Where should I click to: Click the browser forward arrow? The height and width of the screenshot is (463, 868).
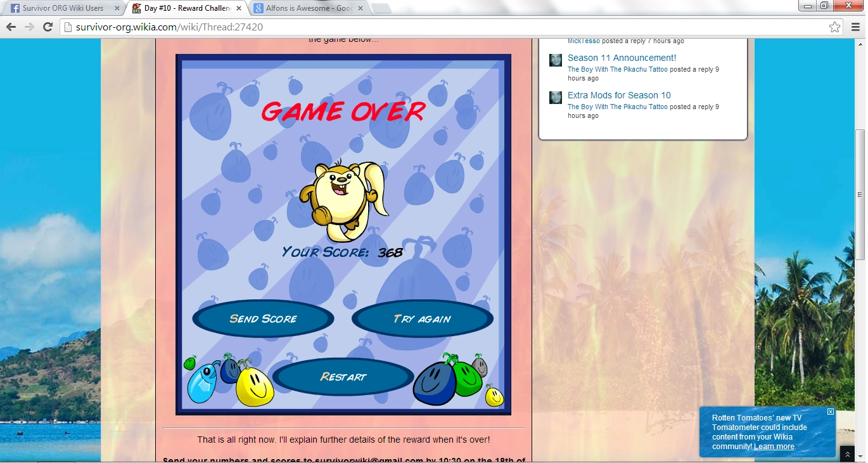29,27
